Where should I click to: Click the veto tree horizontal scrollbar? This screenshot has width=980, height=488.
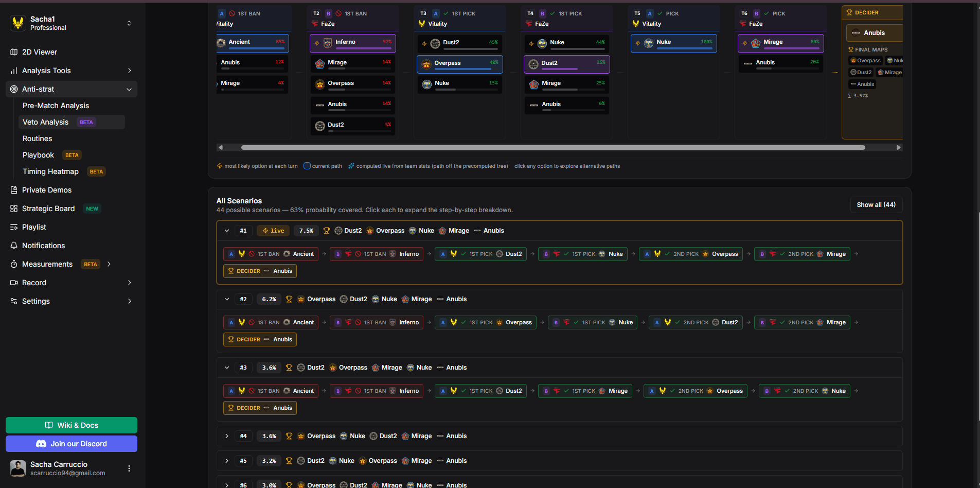(x=553, y=148)
